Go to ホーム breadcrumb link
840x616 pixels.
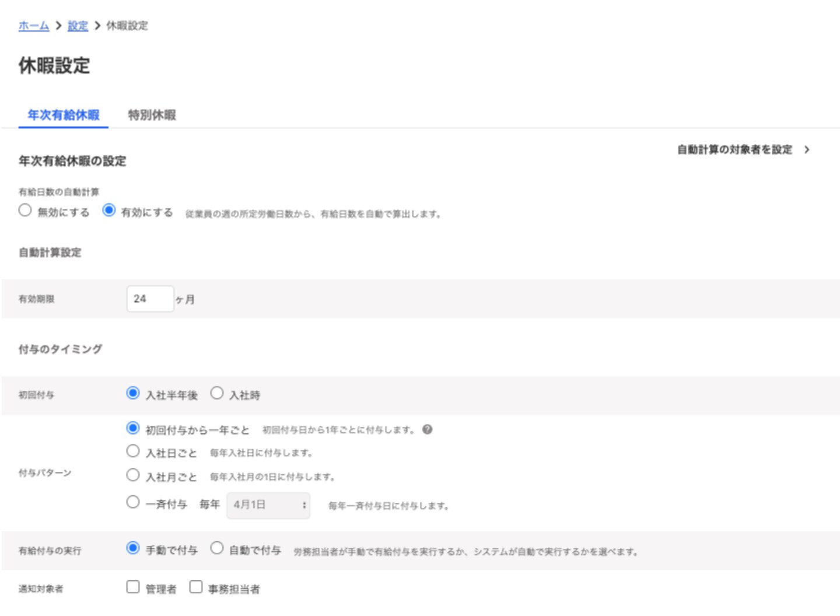(x=34, y=26)
